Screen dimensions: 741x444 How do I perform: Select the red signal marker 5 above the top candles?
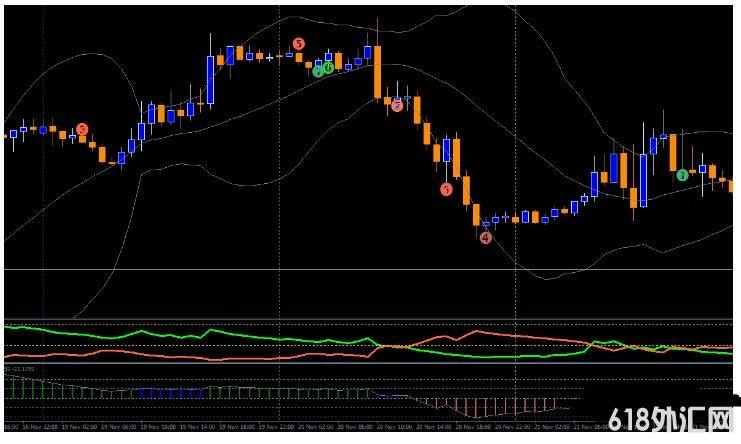pos(298,44)
